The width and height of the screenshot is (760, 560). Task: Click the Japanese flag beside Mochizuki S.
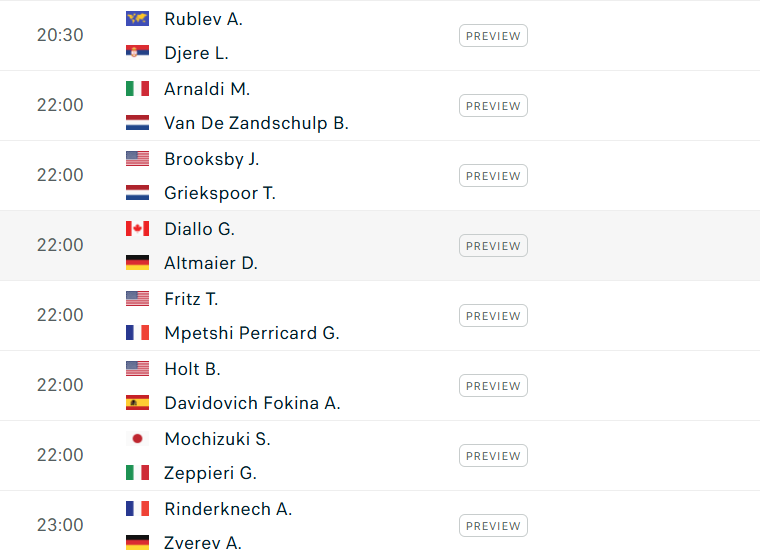[x=137, y=439]
